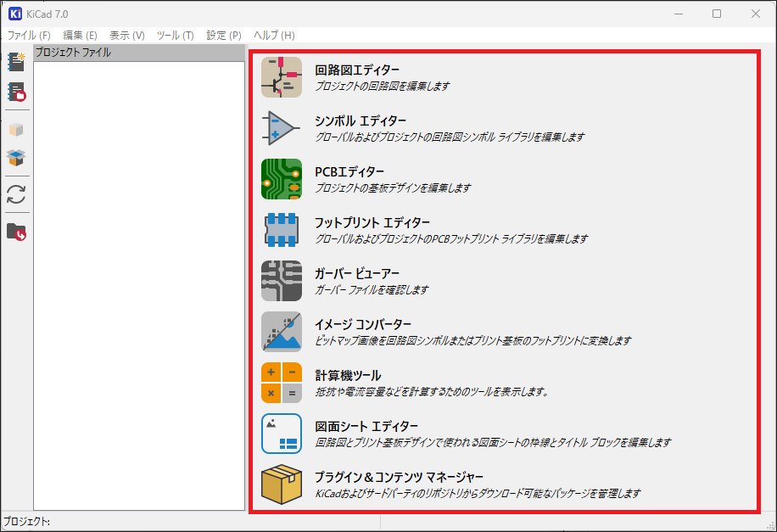Click description 抵抗や電流容量などを計算するためのツールを表示します。
This screenshot has height=532, width=777.
click(433, 392)
